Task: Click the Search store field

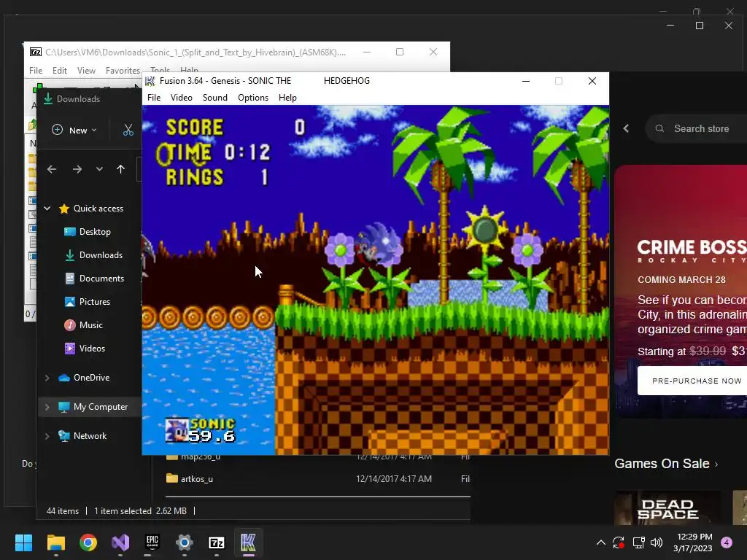Action: (697, 128)
